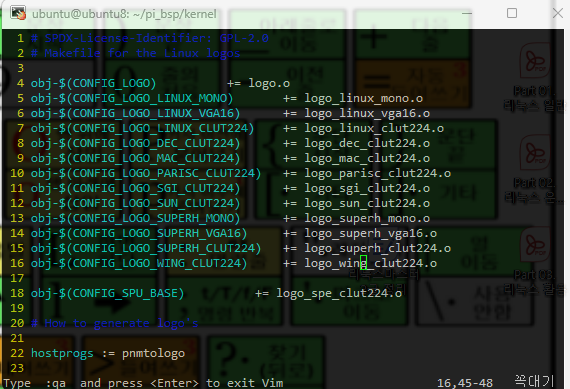Click logo_spe_clut224.o in the editor
Viewport: 570px width, 389px height.
339,293
